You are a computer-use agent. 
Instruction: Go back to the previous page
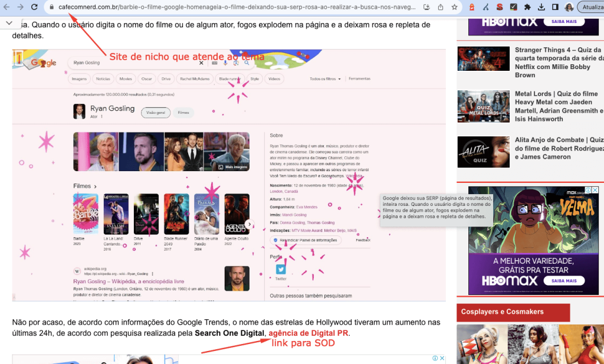coord(6,7)
